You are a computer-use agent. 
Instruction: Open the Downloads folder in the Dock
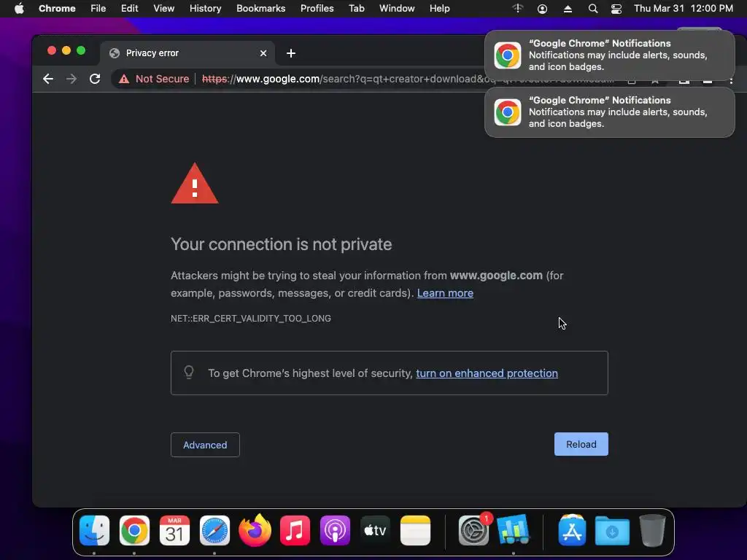612,530
